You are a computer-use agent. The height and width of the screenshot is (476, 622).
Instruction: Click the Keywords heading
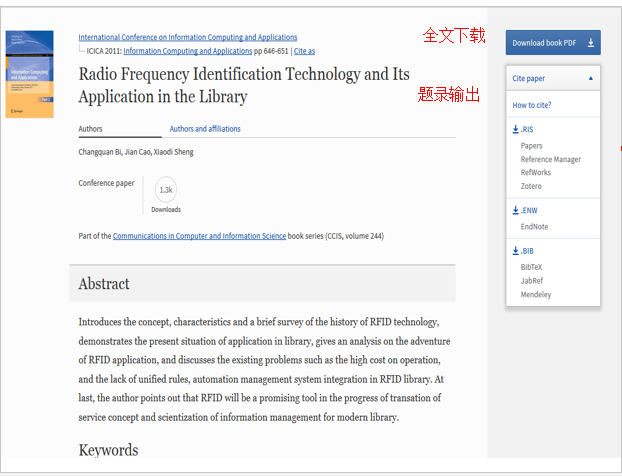click(x=108, y=450)
